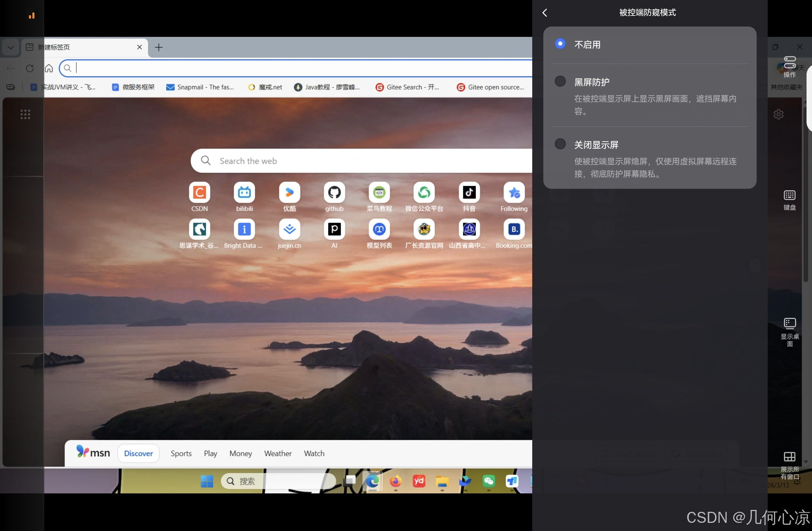This screenshot has height=531, width=812.
Task: Open the 抖音 shortcut tile
Action: (x=469, y=192)
